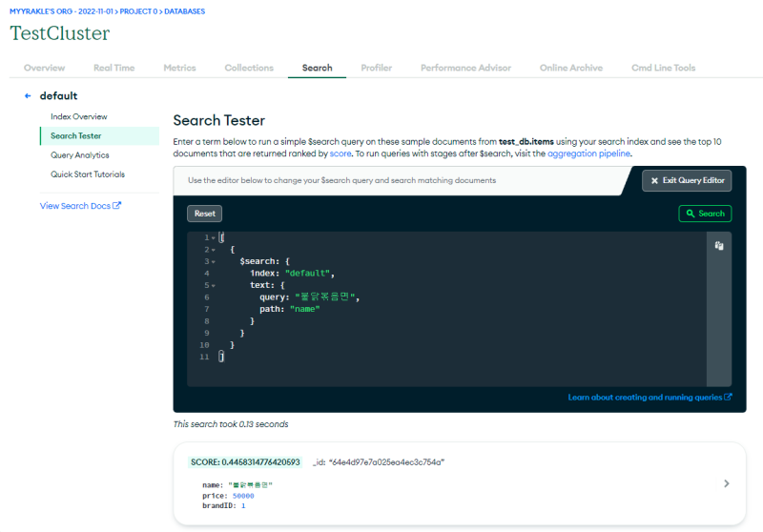The height and width of the screenshot is (532, 763).
Task: Collapse code fold arrow on line 1
Action: pos(214,237)
